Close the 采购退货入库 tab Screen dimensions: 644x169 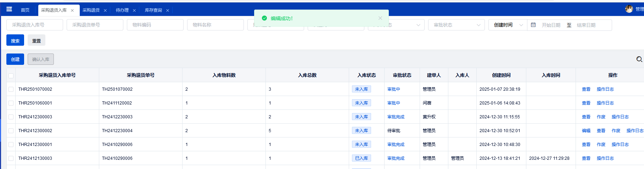tap(72, 10)
